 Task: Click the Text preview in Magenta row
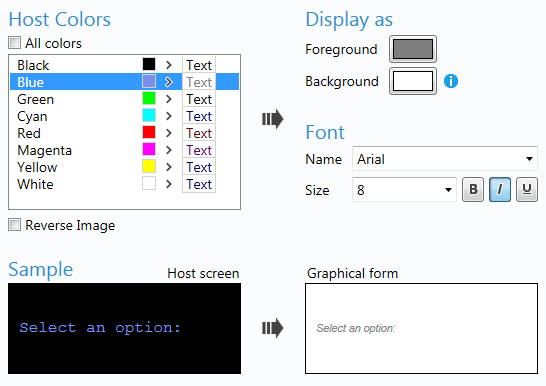[199, 150]
